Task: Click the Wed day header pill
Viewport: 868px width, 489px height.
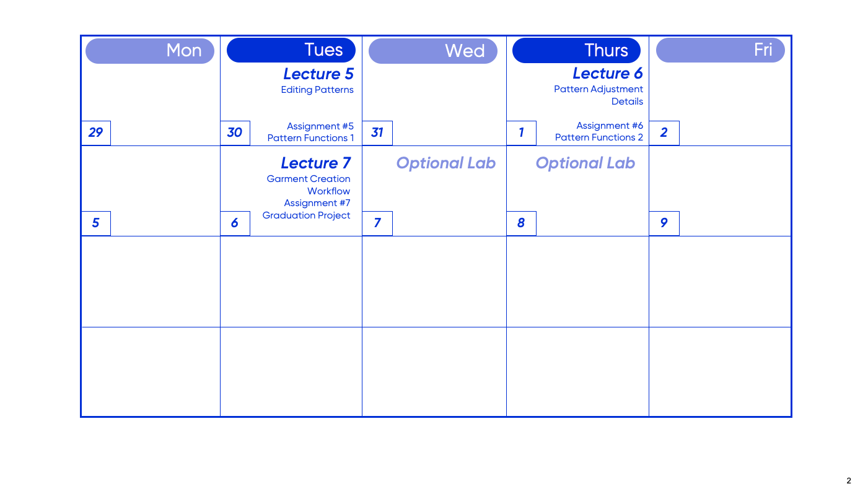Action: coord(433,51)
